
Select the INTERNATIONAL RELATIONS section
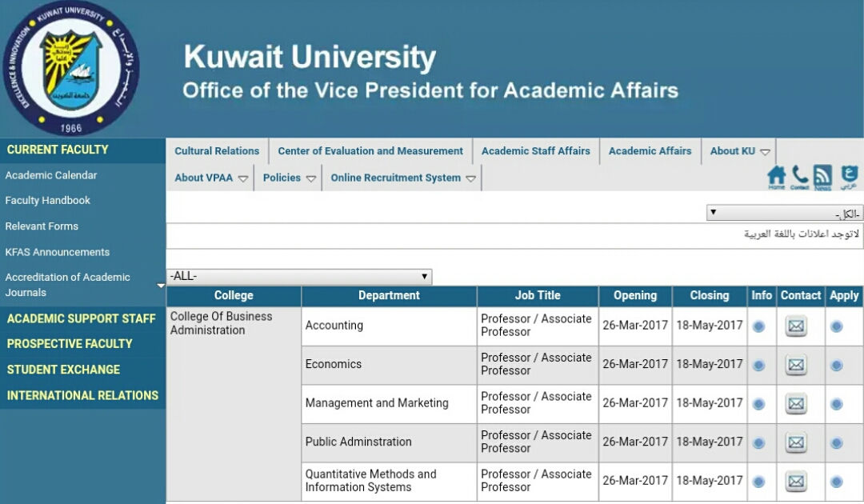tap(82, 395)
